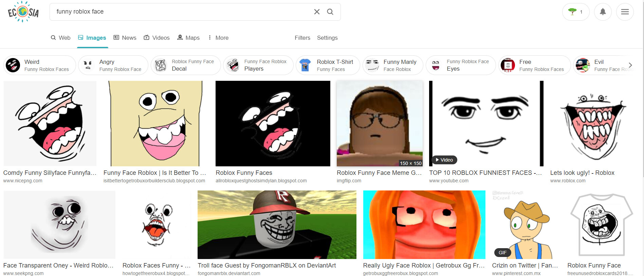Select the Images tab
Screen dimensions: 644x276
pyautogui.click(x=92, y=38)
